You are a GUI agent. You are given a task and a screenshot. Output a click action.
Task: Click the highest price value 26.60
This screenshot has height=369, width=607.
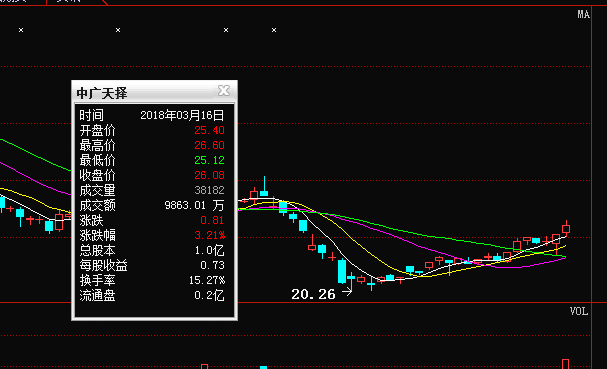tap(209, 146)
